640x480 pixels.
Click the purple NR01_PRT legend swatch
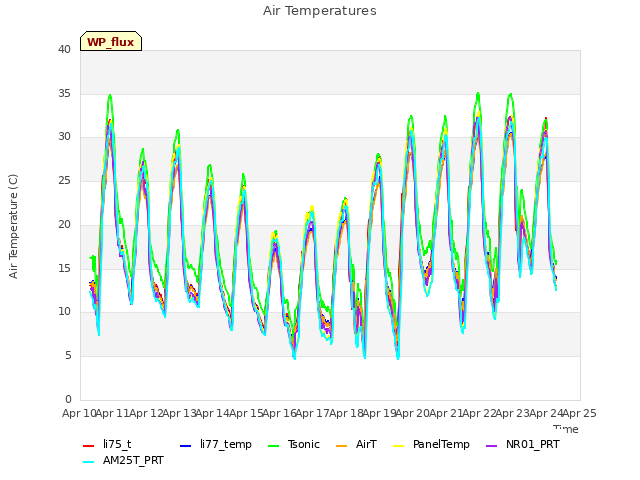[x=491, y=446]
